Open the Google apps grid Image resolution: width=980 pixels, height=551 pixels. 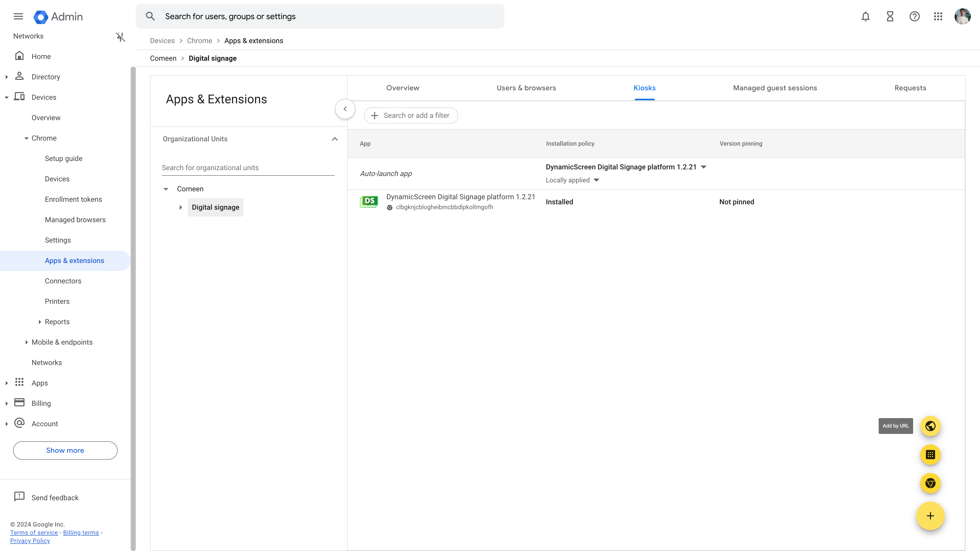[x=938, y=16]
